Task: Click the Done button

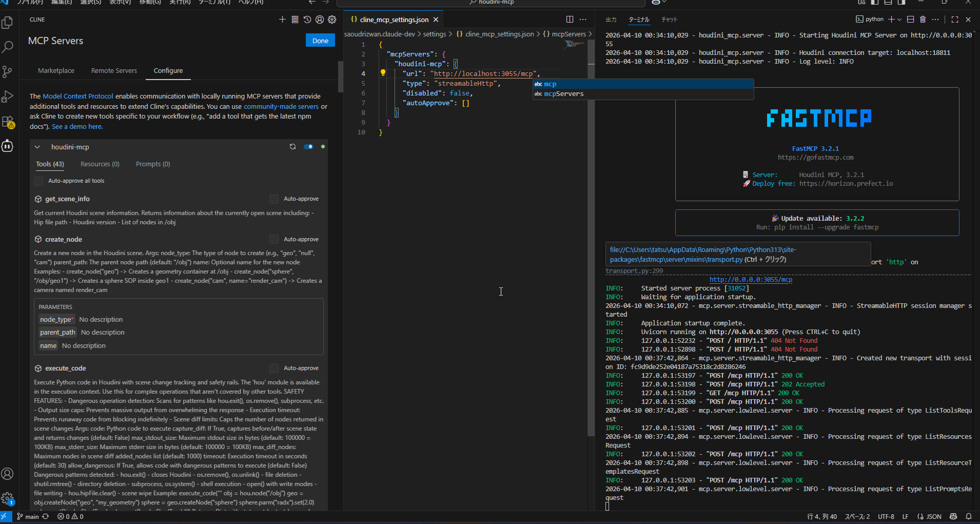Action: (x=320, y=41)
